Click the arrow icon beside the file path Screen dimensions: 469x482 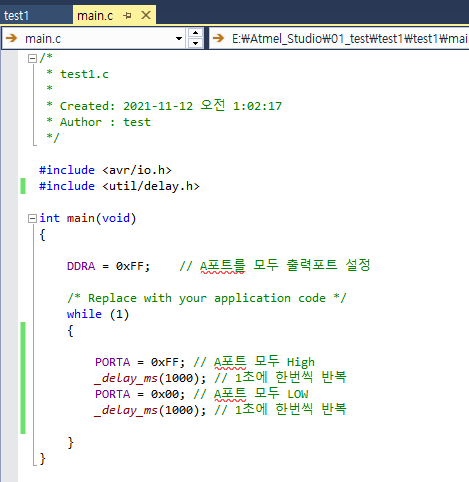pos(218,38)
